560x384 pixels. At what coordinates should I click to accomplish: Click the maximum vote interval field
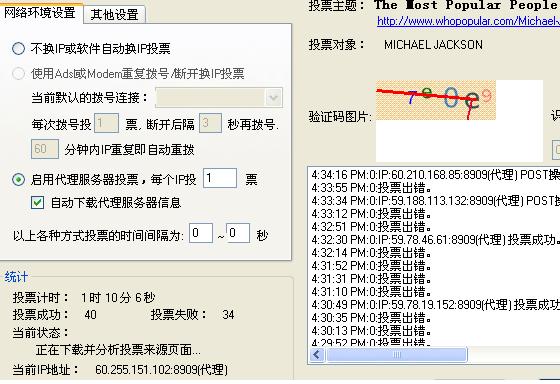tap(238, 233)
